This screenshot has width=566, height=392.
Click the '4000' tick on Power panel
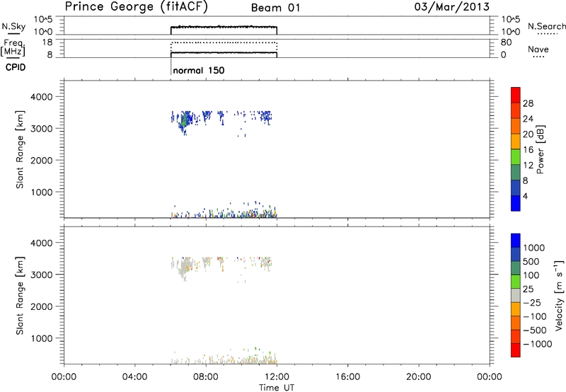coord(42,97)
